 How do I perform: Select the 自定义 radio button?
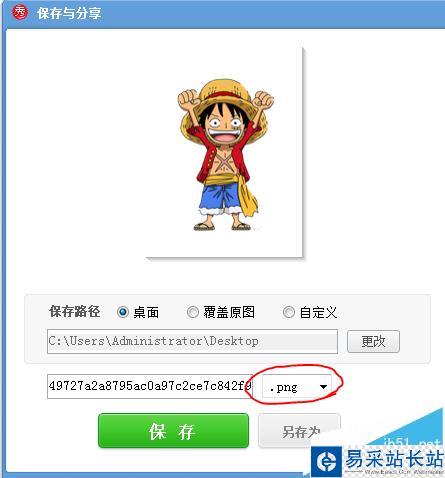289,312
